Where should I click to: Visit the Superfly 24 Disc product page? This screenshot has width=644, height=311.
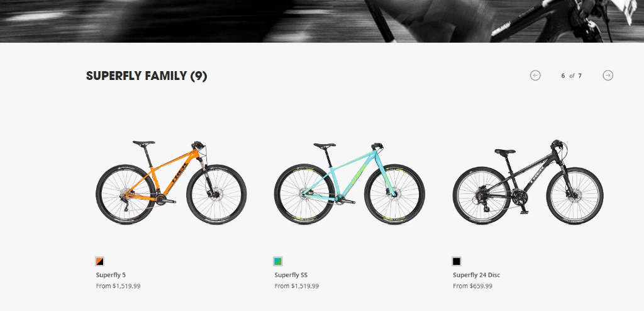pos(477,274)
